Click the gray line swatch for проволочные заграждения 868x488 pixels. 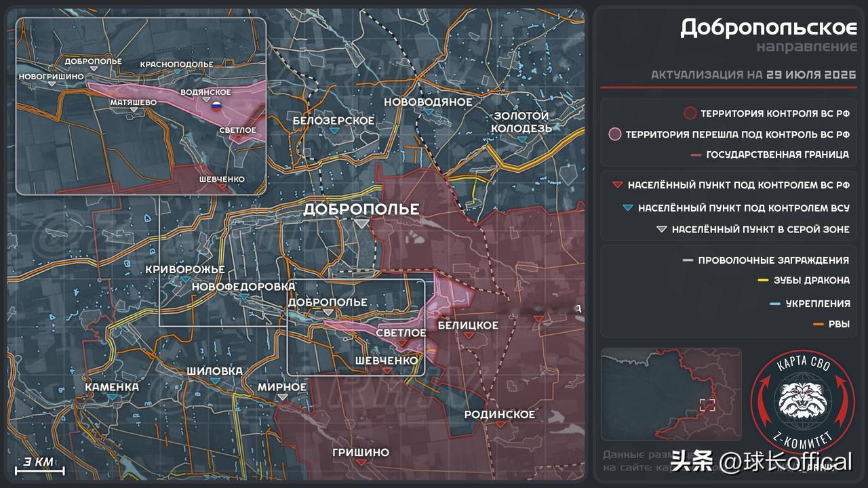click(x=688, y=260)
